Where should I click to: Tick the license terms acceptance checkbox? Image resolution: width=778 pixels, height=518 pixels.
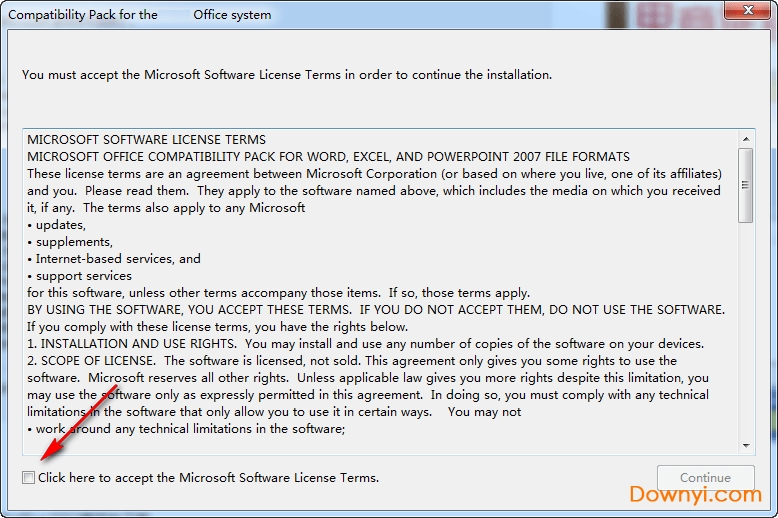click(x=29, y=478)
